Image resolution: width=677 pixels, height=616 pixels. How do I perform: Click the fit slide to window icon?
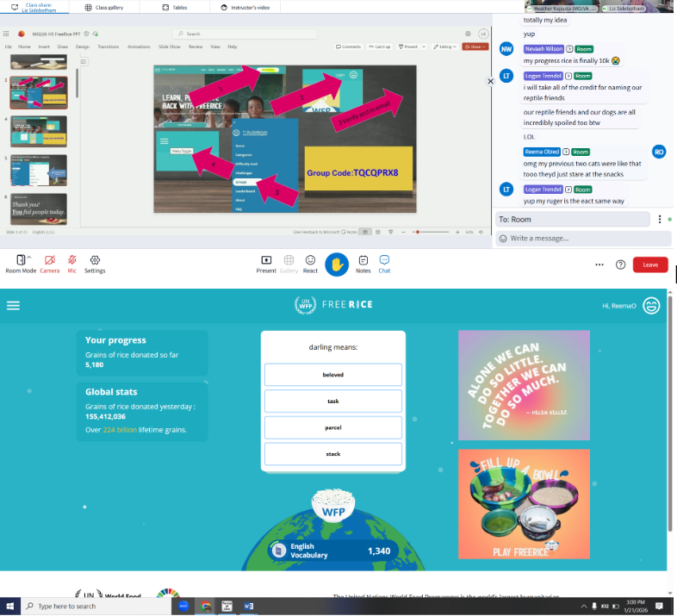pos(481,232)
